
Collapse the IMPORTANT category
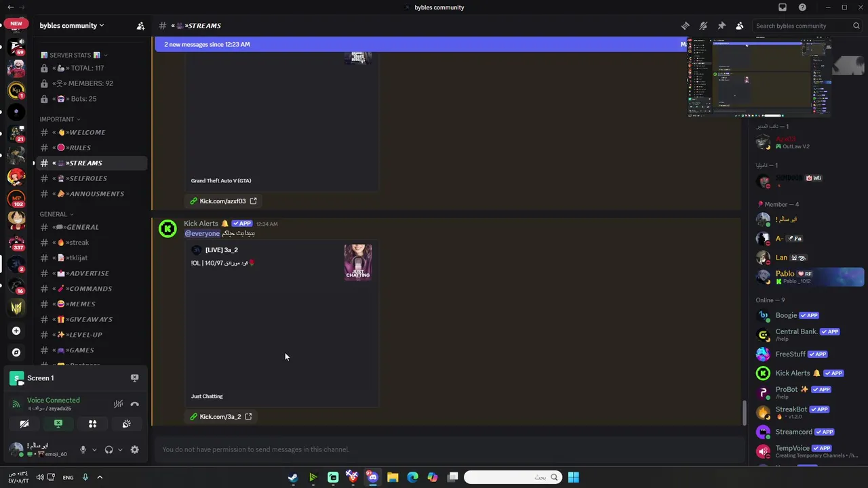pos(60,119)
